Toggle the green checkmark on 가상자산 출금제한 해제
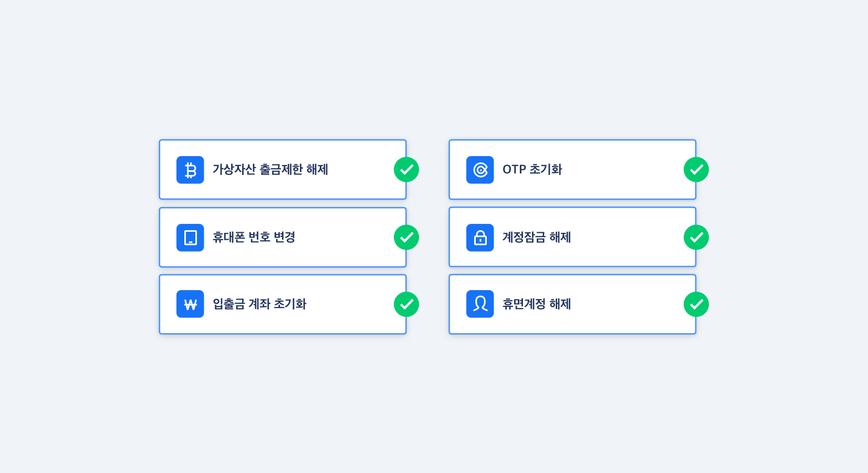Screen dimensions: 868x473 coord(406,169)
